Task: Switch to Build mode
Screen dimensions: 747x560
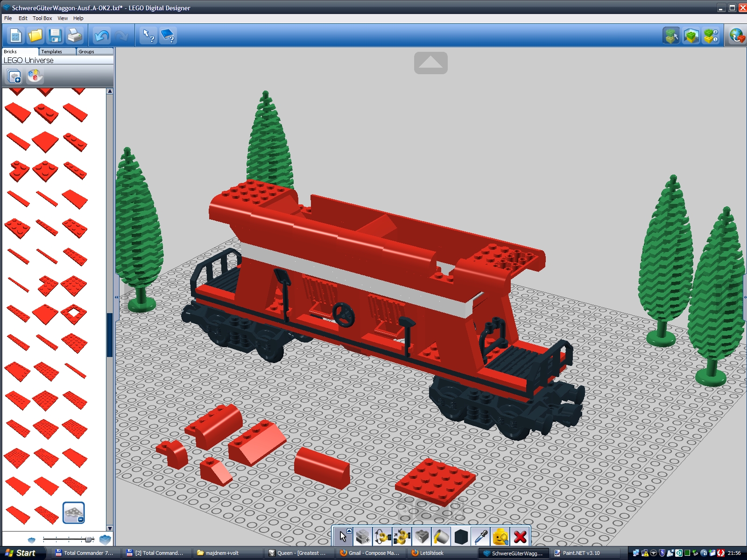Action: pos(671,35)
